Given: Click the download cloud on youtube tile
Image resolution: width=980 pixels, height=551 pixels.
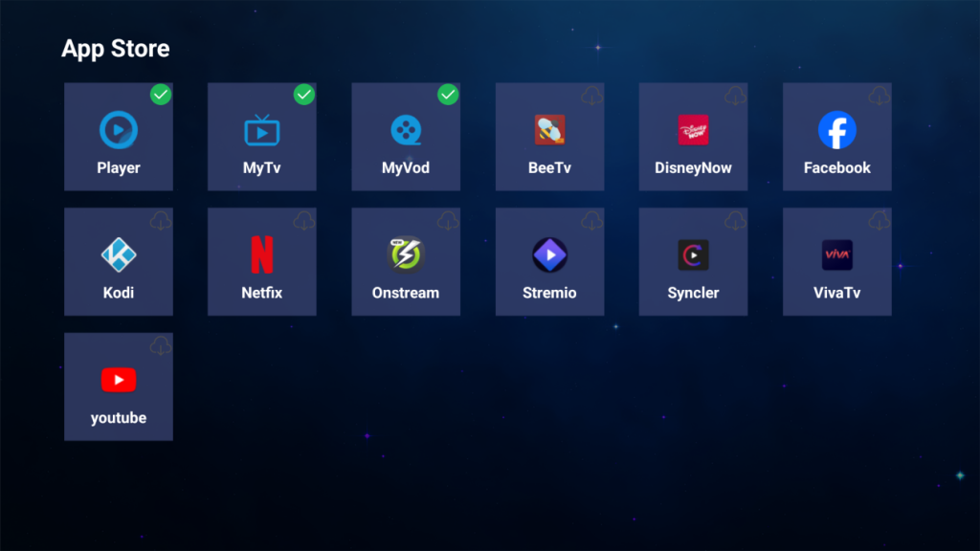Looking at the screenshot, I should [x=161, y=345].
